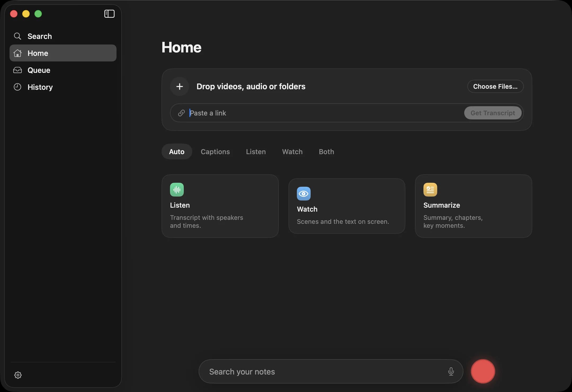This screenshot has width=572, height=392.
Task: Open the Summarize card title
Action: [x=442, y=205]
